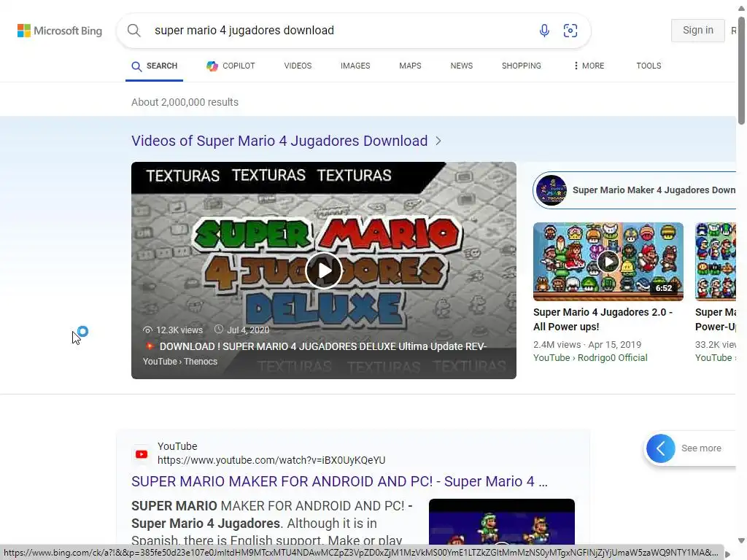Click YouTube › Thenocs source text
747x560 pixels.
[x=180, y=362]
